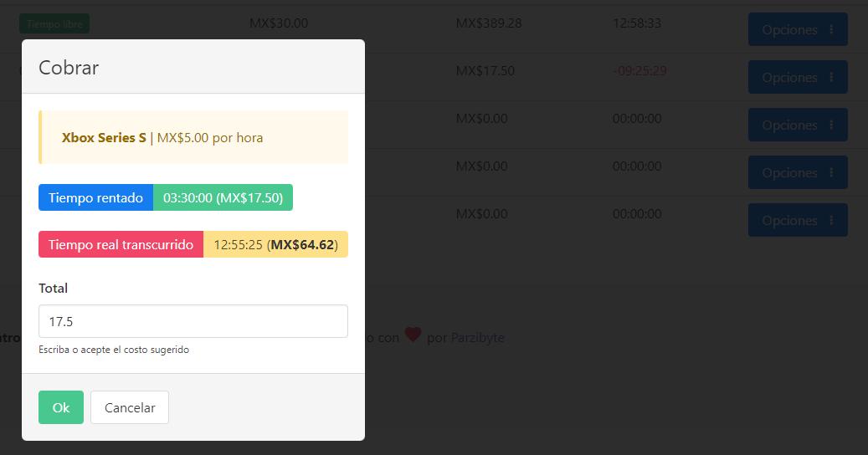Click the red Tiempo real transcurrido label

point(121,245)
